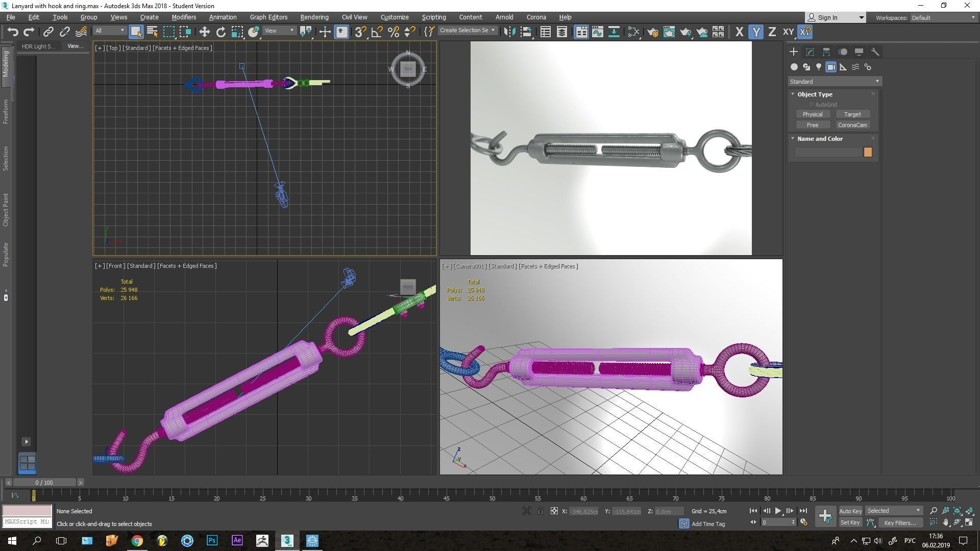Open the Standard camera type dropdown
This screenshot has width=980, height=551.
click(x=834, y=82)
